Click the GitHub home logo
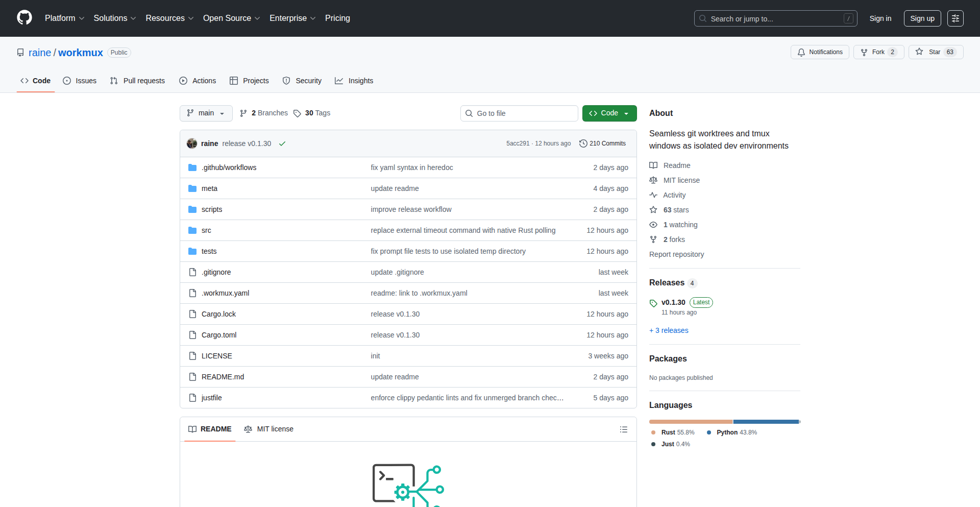This screenshot has height=507, width=980. click(23, 18)
